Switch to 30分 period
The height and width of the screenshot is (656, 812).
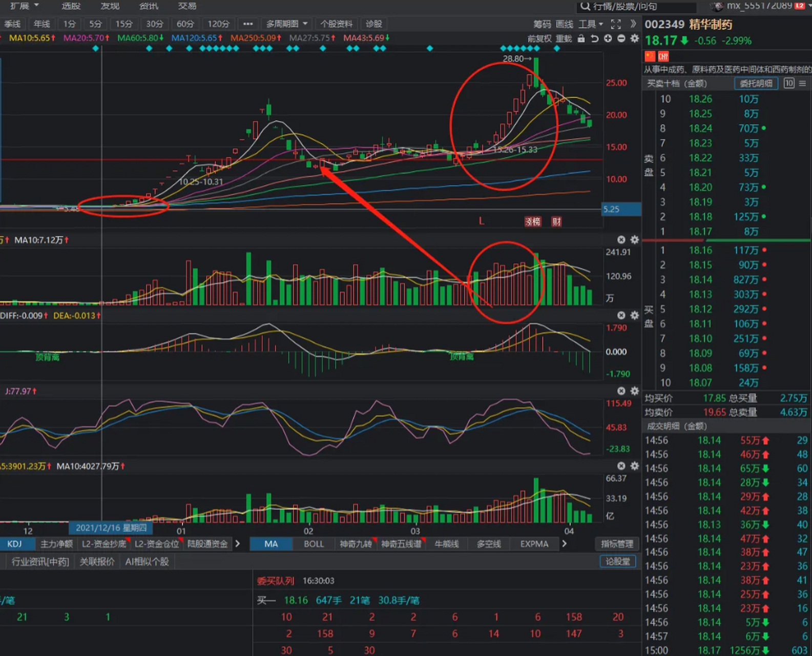pos(155,24)
